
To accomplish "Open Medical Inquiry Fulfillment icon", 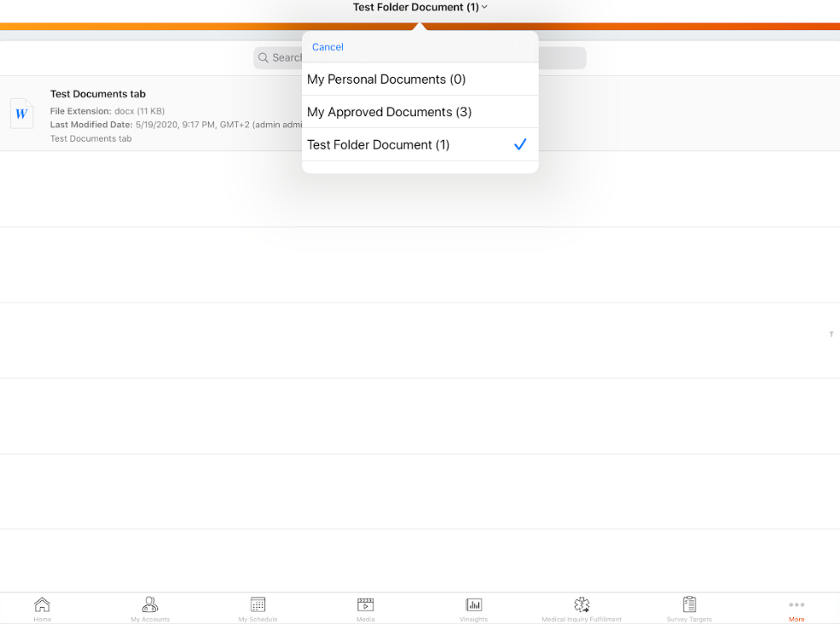I will [582, 605].
